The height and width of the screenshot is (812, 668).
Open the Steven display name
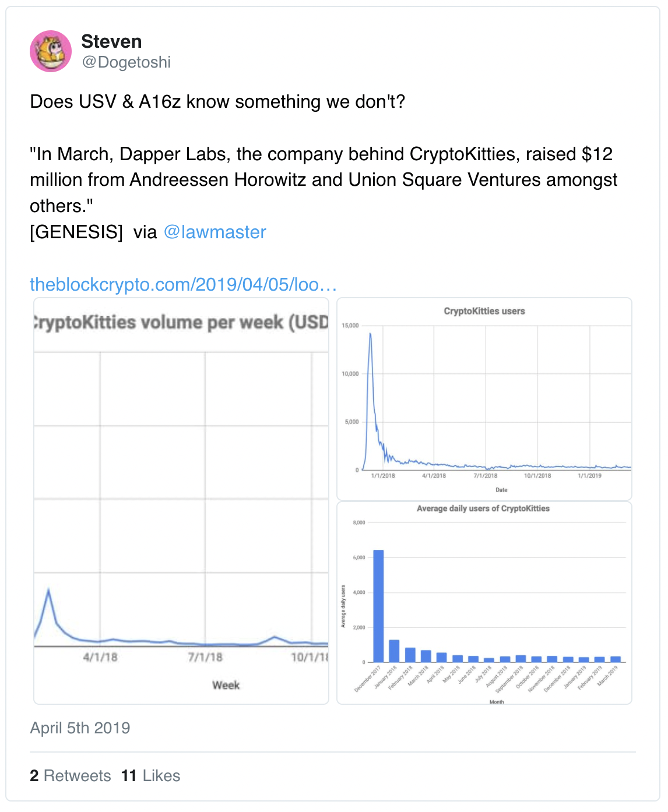(x=111, y=41)
